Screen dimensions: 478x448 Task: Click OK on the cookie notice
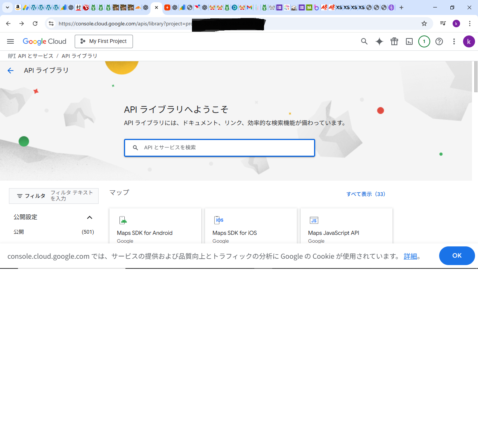(x=457, y=256)
